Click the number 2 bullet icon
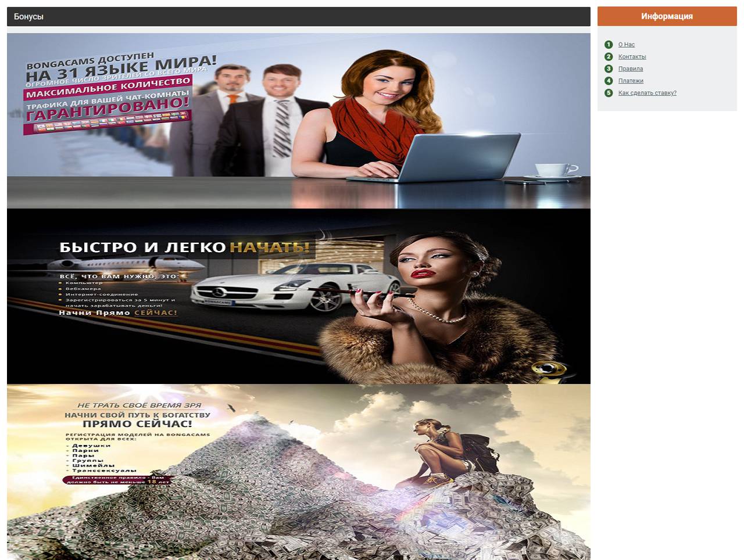Viewport: 744px width, 560px height. tap(609, 57)
